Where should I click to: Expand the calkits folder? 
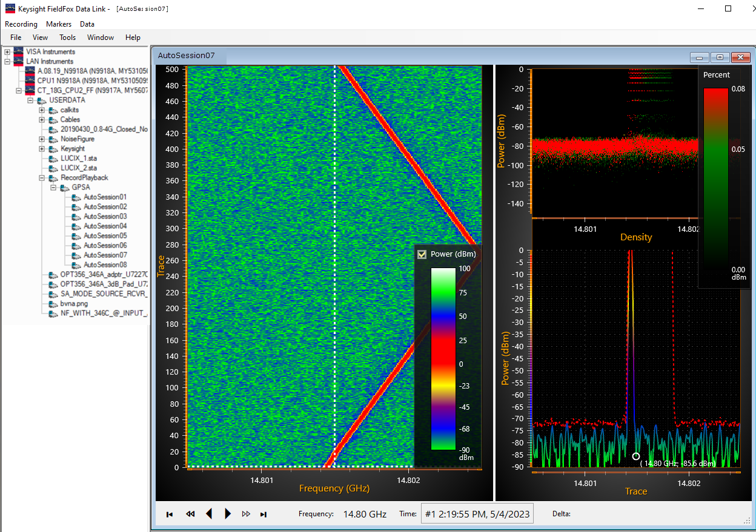pos(42,110)
